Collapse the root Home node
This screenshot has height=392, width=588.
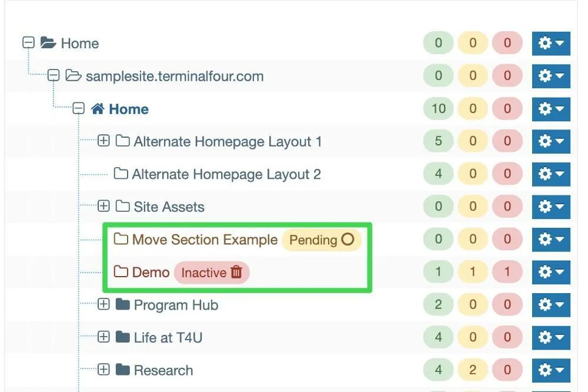28,42
